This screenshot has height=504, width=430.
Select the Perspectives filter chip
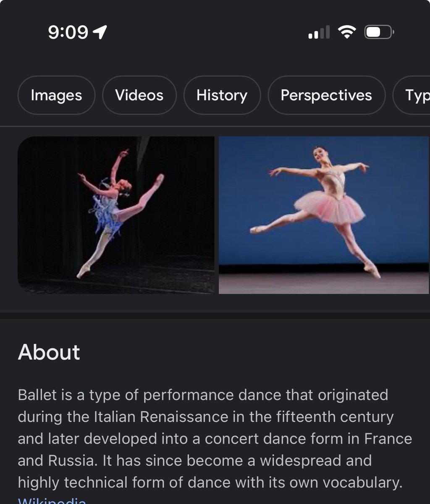point(326,95)
